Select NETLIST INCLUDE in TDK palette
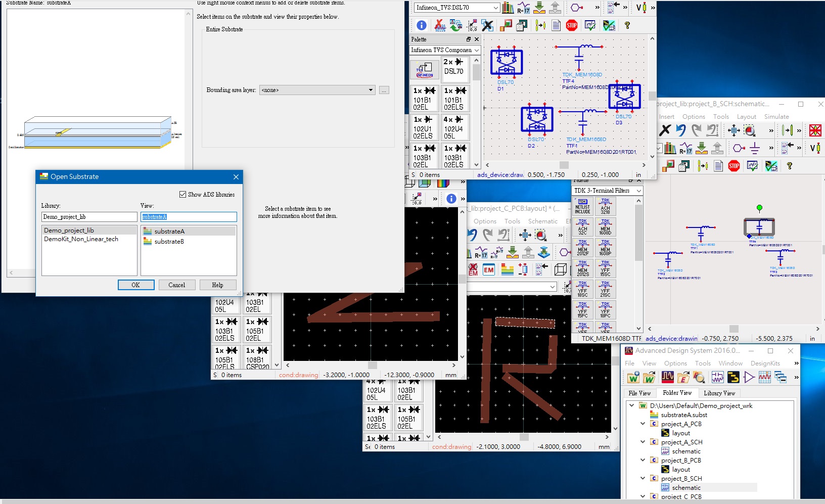Screen dimensions: 825x504 point(582,206)
